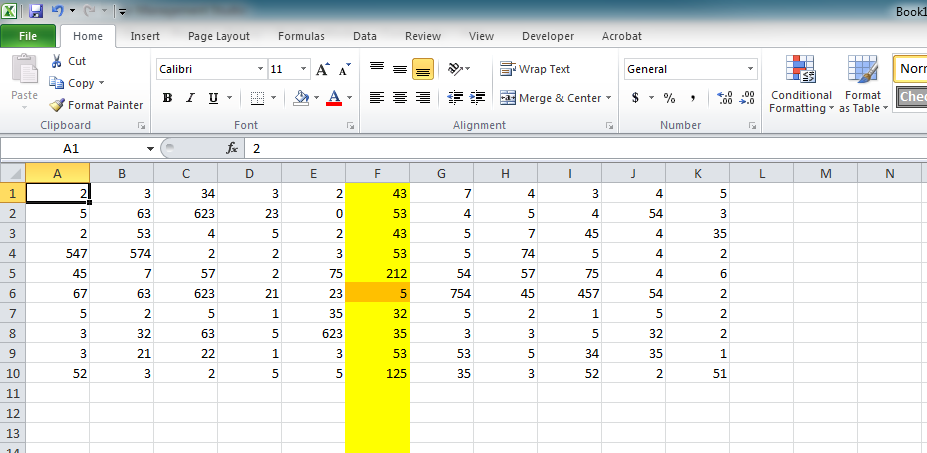
Task: Click the Format Painter brush icon
Action: 58,105
